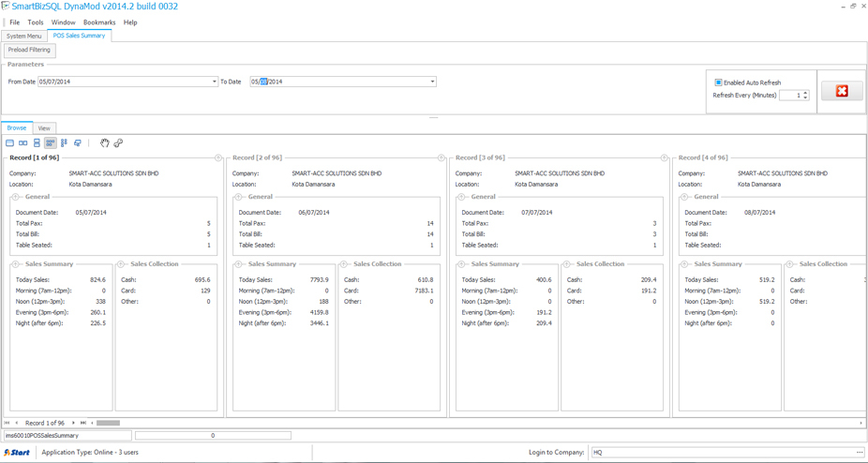Open the File menu
This screenshot has height=463, width=868.
point(15,22)
